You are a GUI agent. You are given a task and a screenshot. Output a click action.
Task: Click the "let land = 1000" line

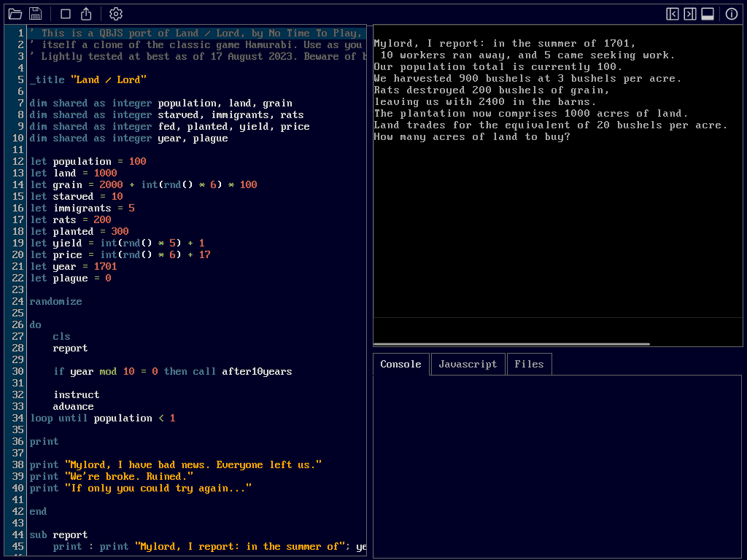74,173
